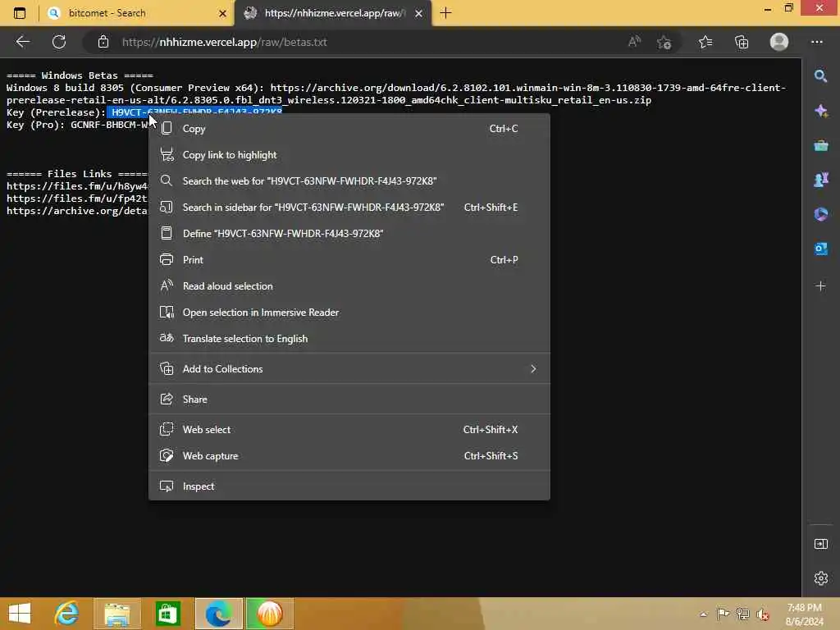Click the lock icon in the address bar
Screen dimensions: 840x630
[103, 42]
